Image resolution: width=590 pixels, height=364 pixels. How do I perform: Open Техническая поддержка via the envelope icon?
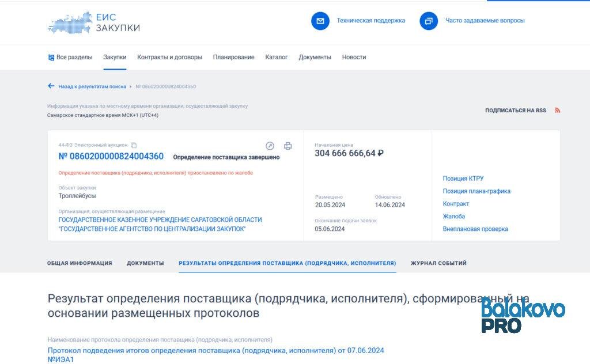[319, 20]
